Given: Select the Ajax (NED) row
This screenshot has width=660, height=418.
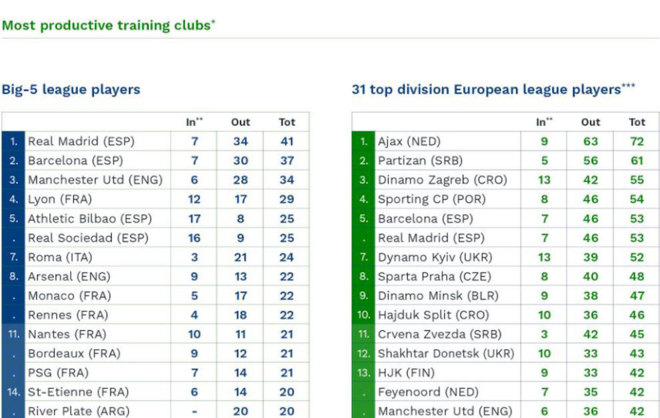Looking at the screenshot, I should [409, 142].
